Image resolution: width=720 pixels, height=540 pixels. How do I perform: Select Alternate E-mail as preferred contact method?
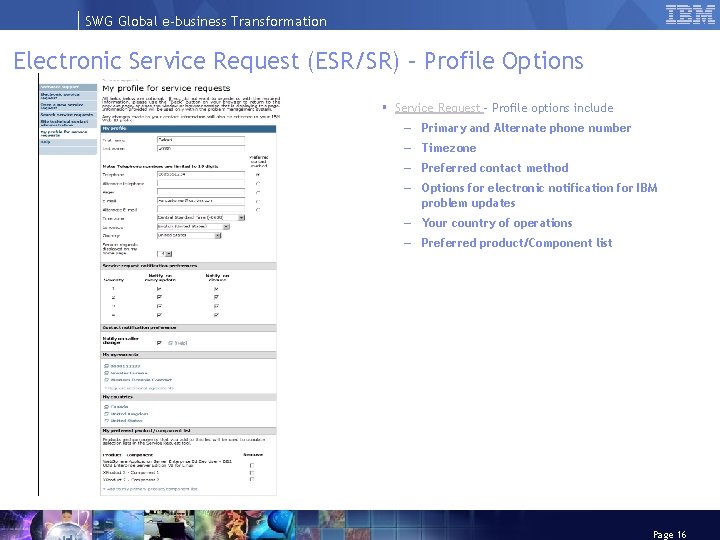click(258, 210)
